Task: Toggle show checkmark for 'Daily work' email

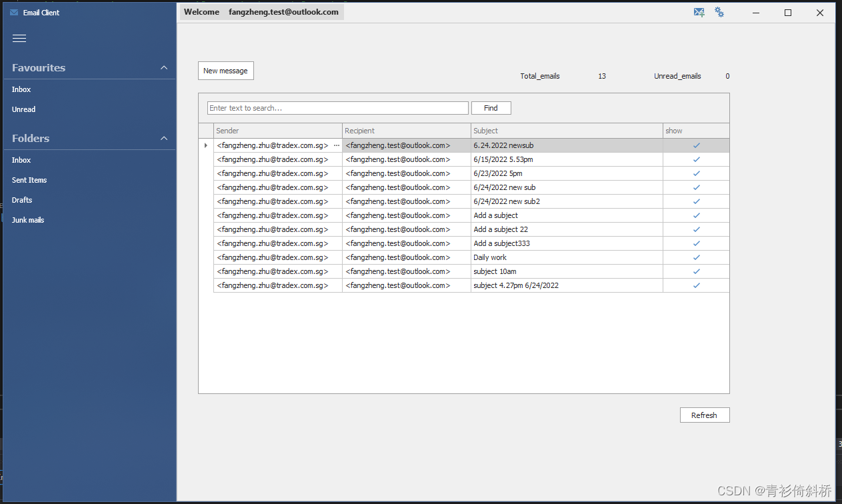Action: coord(696,257)
